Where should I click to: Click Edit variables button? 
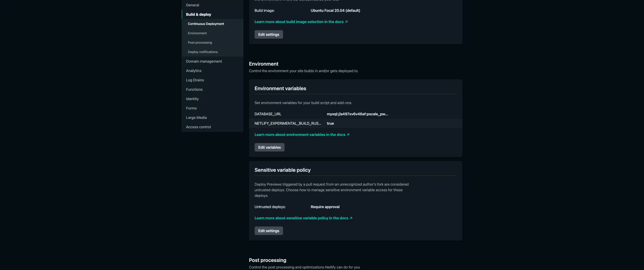269,147
